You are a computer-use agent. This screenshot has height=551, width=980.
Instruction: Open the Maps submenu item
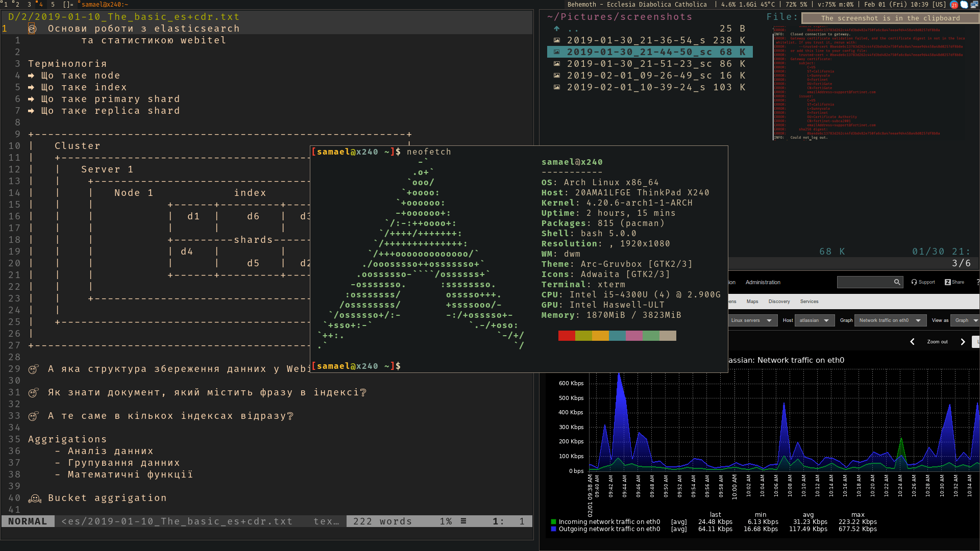pyautogui.click(x=752, y=302)
